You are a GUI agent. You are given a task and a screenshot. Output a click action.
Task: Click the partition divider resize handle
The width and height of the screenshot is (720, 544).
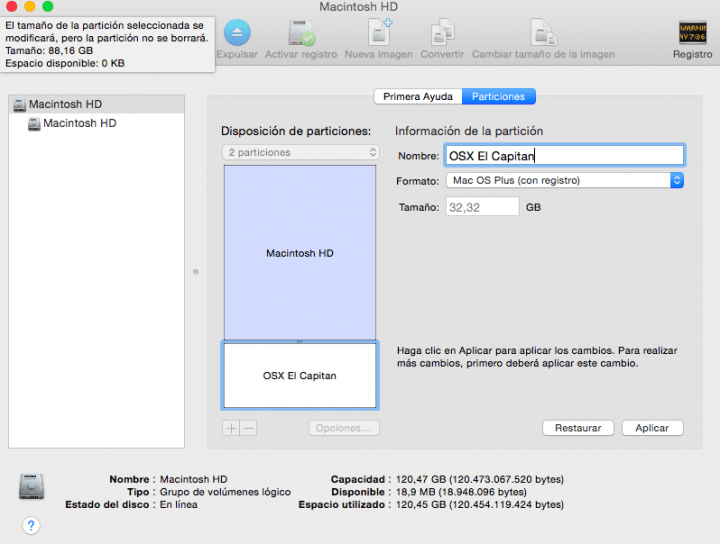tap(299, 342)
